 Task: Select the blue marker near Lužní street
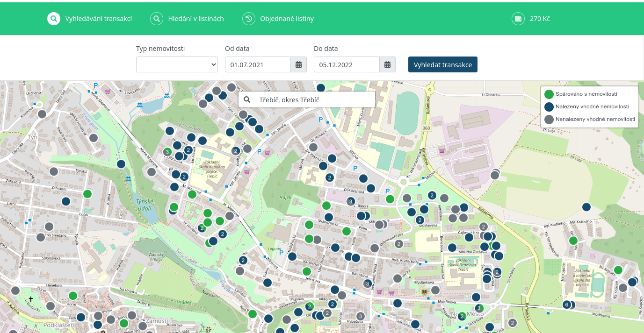pyautogui.click(x=66, y=201)
